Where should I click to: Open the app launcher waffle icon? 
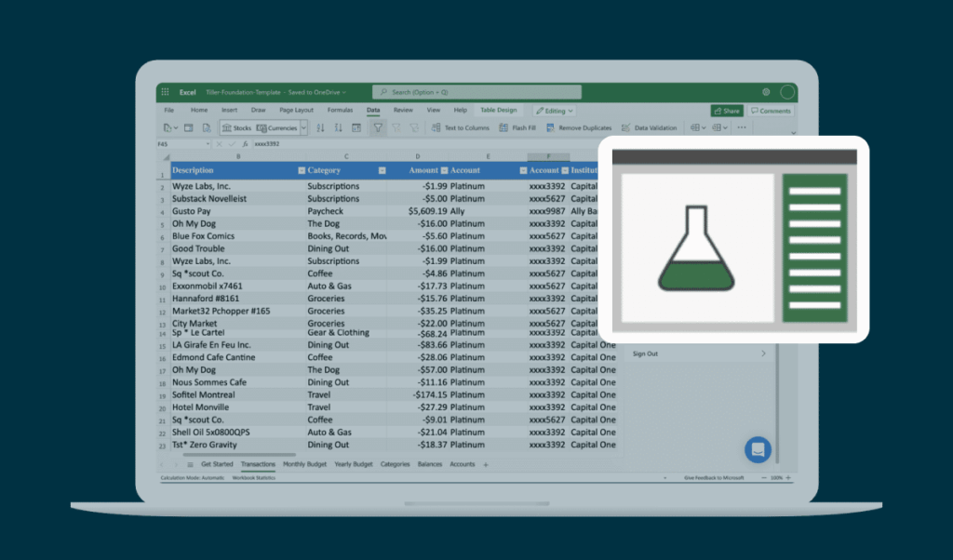165,92
